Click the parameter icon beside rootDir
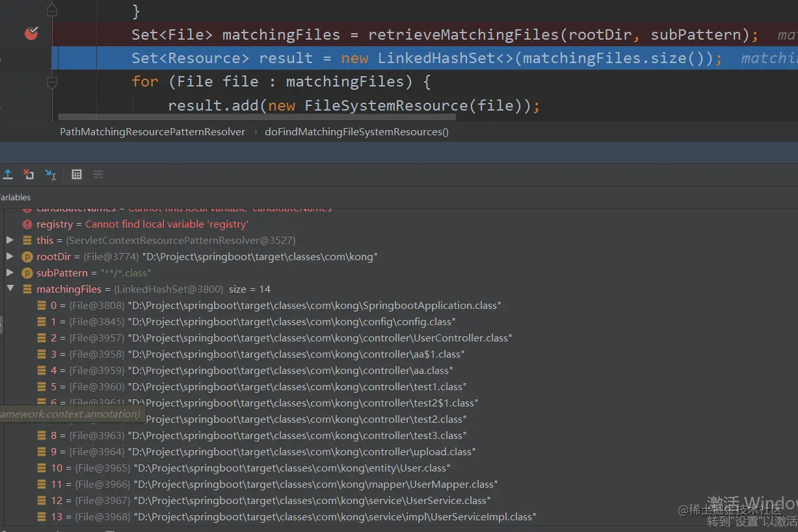798x532 pixels. pos(27,257)
